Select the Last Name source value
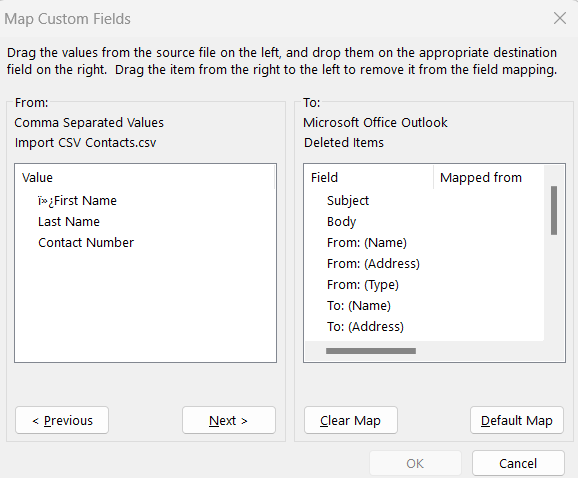 (69, 221)
